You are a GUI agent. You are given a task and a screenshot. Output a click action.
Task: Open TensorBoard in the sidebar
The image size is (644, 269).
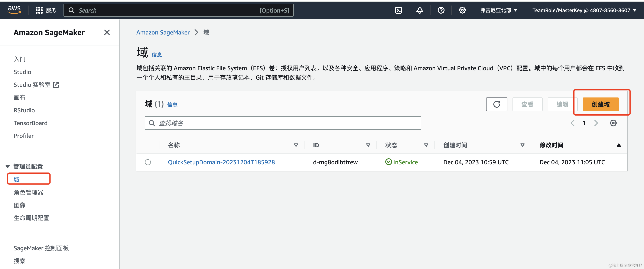tap(30, 123)
